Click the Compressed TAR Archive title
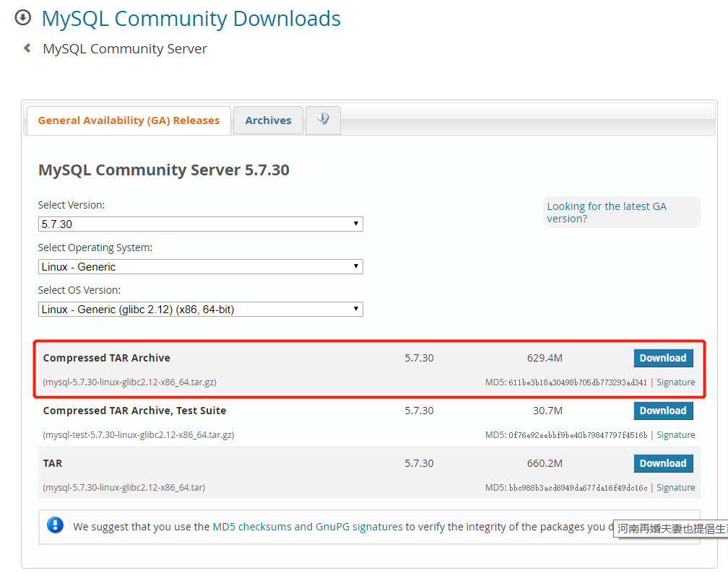728x578 pixels. [x=106, y=358]
